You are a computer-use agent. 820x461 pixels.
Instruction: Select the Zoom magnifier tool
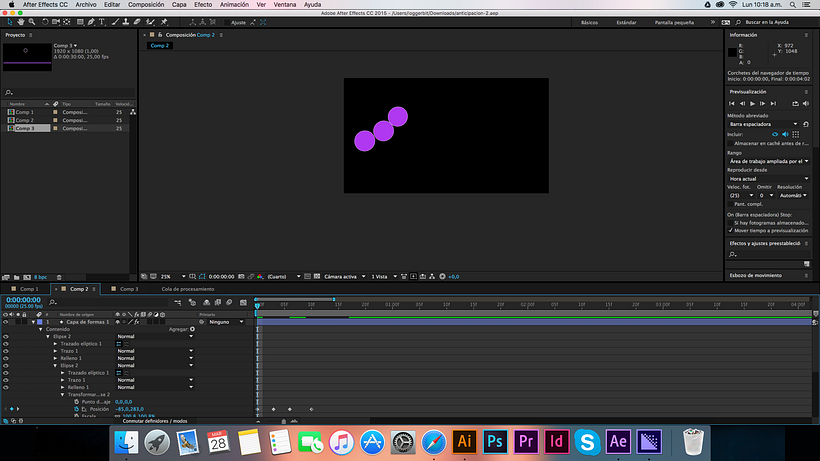tap(33, 21)
